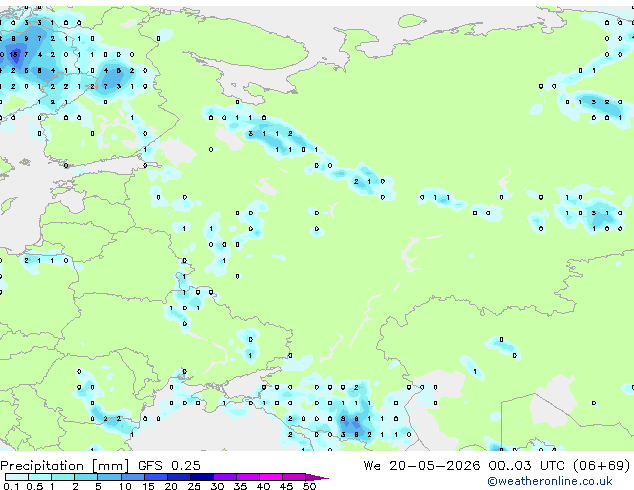This screenshot has width=634, height=490.
Task: Click the "25" legend scale label
Action: 194,486
